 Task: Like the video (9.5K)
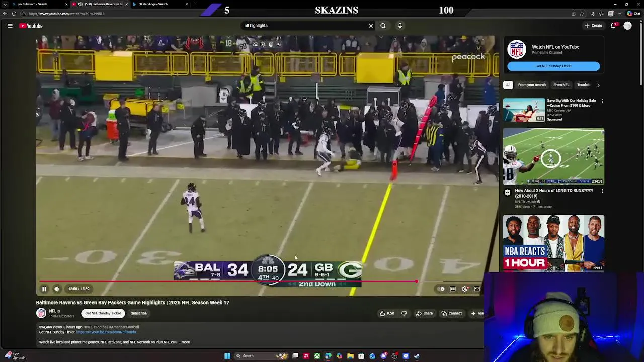point(387,313)
